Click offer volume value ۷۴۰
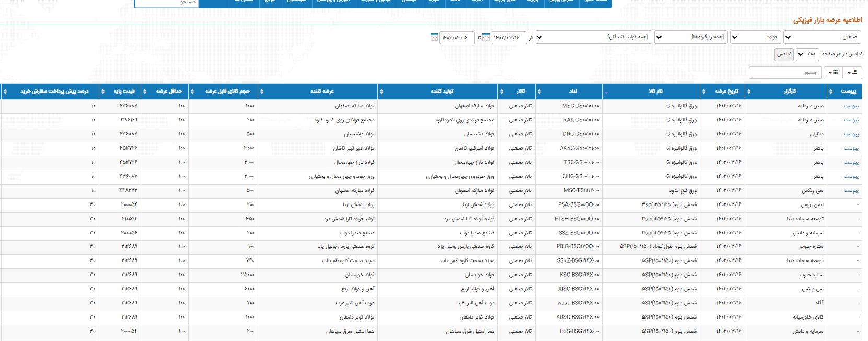This screenshot has width=868, height=341. click(x=250, y=261)
